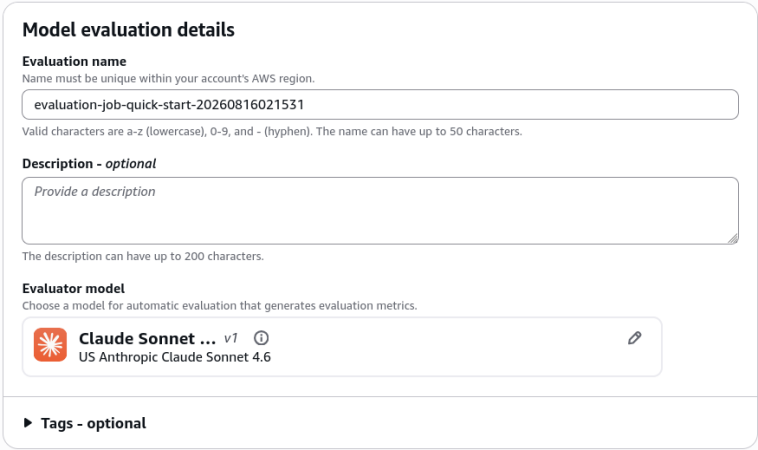Click "US Anthropic Claude Sonnet 4.6" subtitle
Screen dimensions: 758x450
click(175, 357)
